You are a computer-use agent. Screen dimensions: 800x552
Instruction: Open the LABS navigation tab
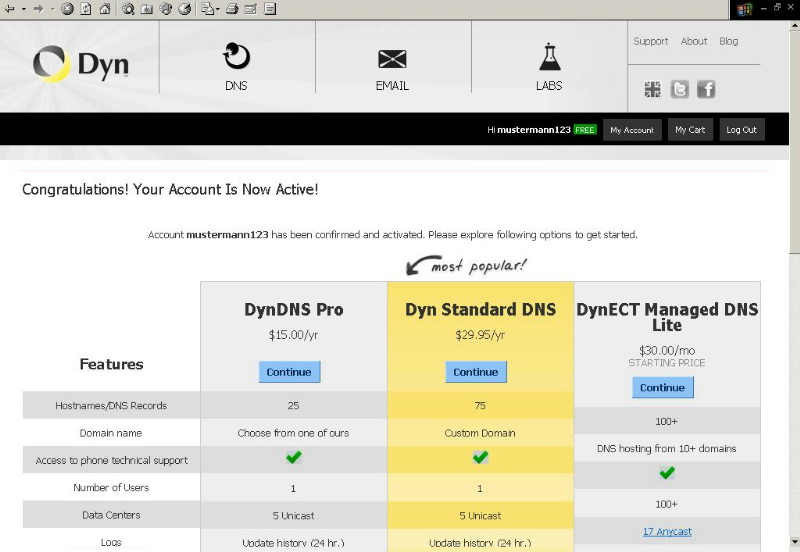coord(548,66)
